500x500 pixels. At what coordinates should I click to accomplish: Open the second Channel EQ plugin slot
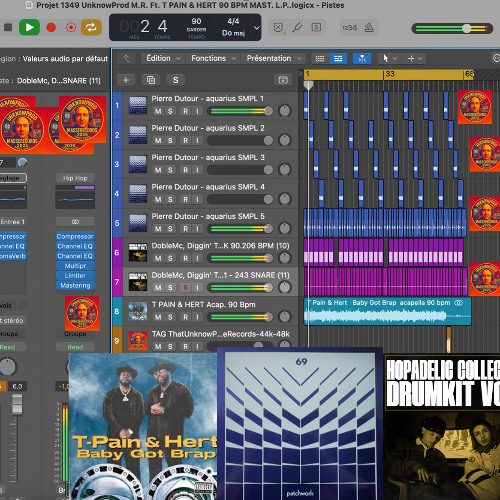75,256
